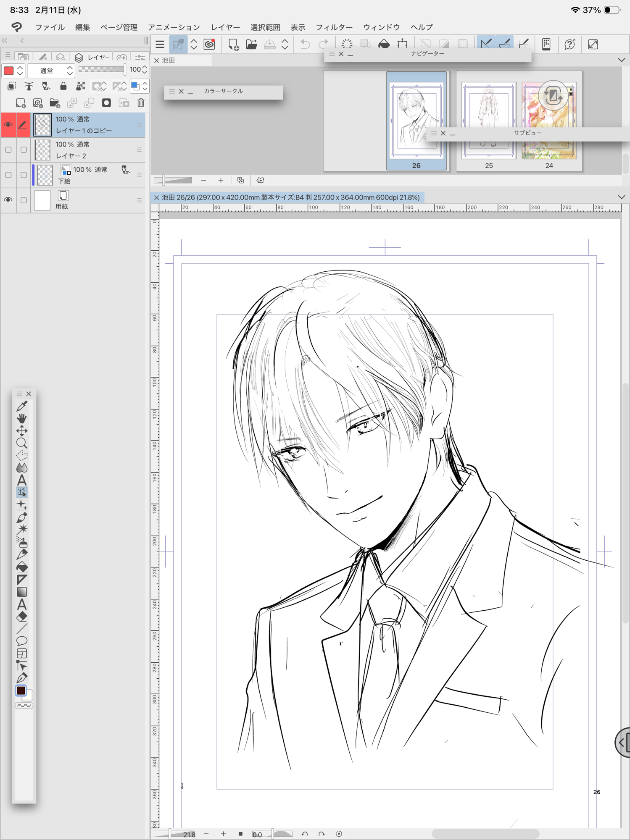The height and width of the screenshot is (840, 630).
Task: Hide the レイヤー１のコピー layer
Action: (8, 125)
